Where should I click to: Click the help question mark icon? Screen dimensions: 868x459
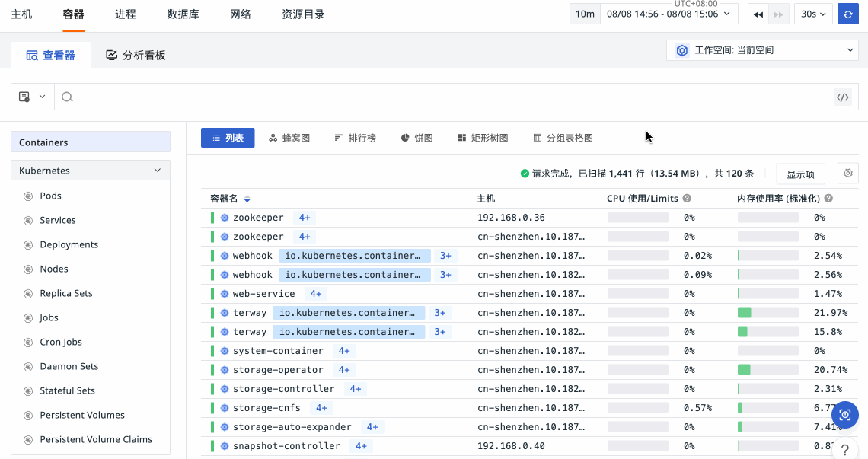[845, 450]
